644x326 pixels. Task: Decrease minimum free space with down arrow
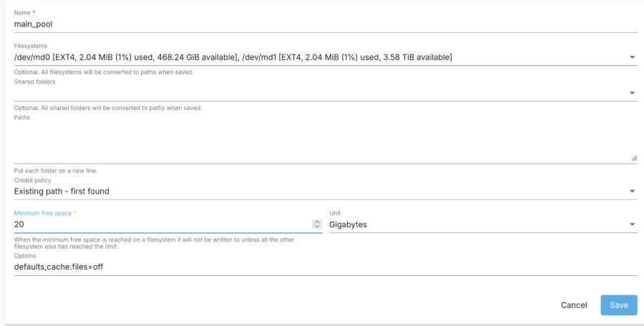coord(317,227)
